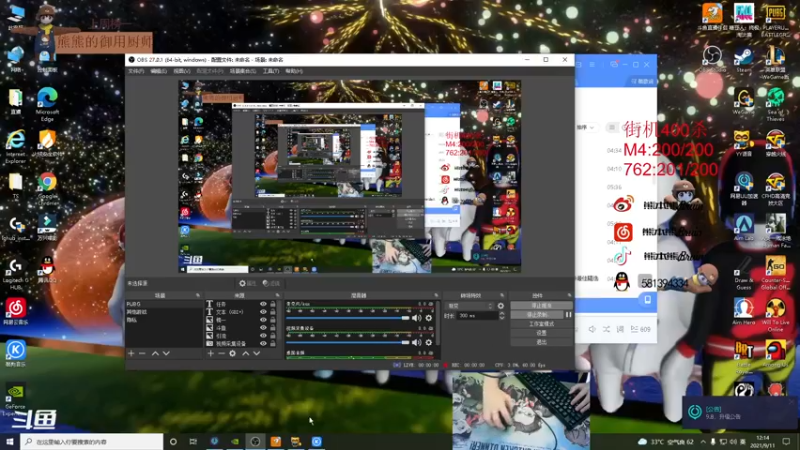Toggle visibility eye of first text source
Viewport: 800px width, 450px height.
[263, 304]
